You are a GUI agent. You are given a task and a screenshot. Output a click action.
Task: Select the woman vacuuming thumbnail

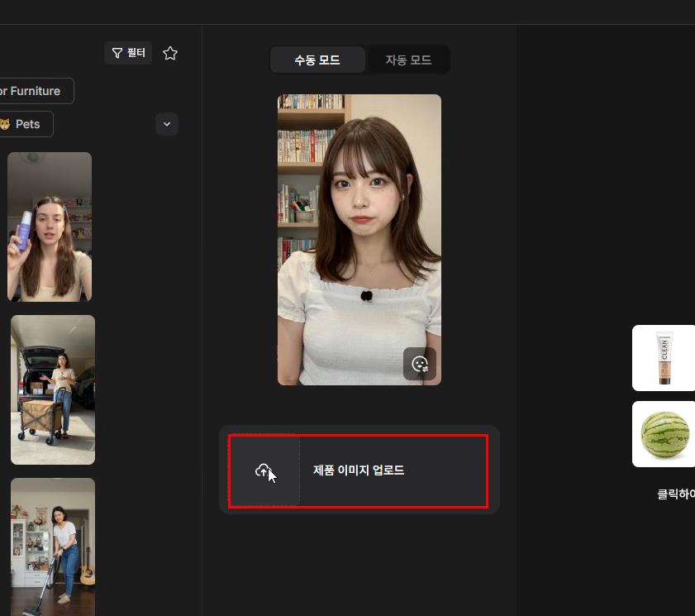coord(53,547)
